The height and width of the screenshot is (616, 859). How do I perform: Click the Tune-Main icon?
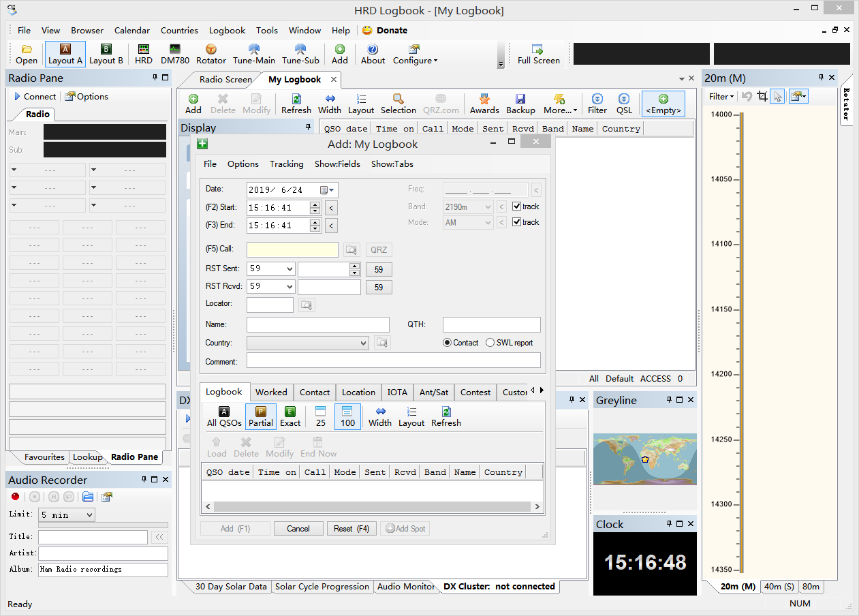(254, 55)
